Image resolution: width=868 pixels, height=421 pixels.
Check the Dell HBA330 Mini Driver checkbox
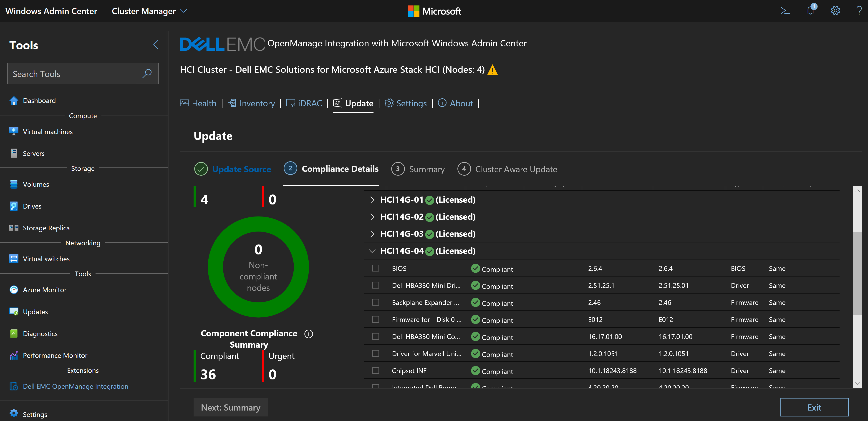click(376, 285)
